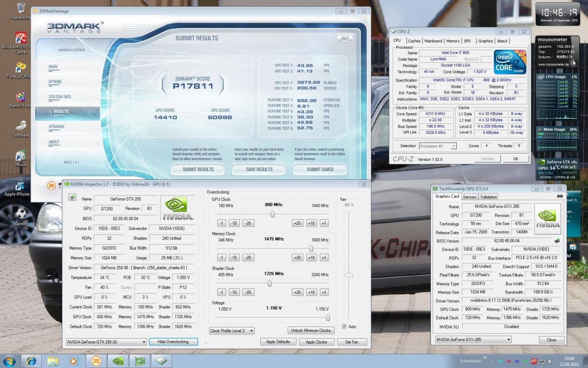588x368 pixels.
Task: Expand the Clock Profile Level 2 dropdown
Action: point(232,331)
